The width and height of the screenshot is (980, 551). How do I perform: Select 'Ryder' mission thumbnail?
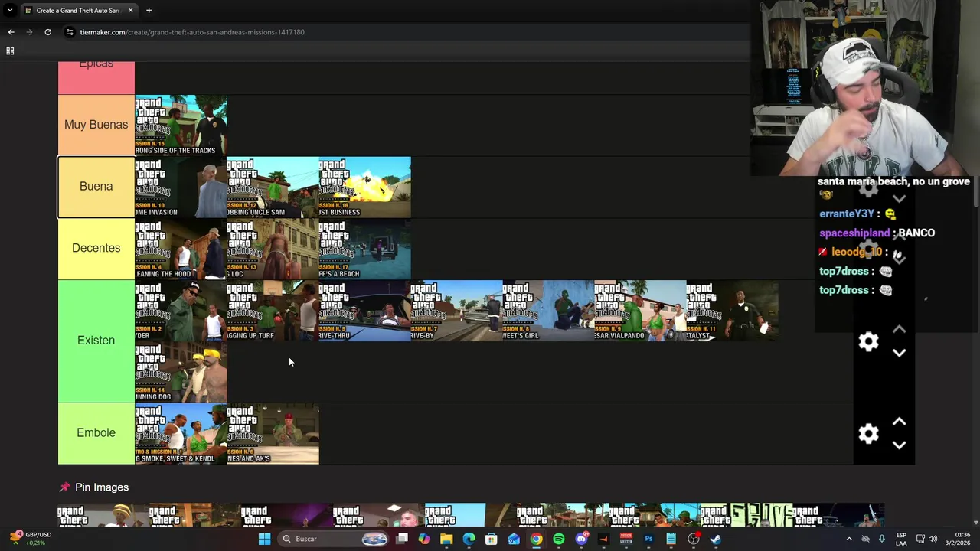point(181,311)
